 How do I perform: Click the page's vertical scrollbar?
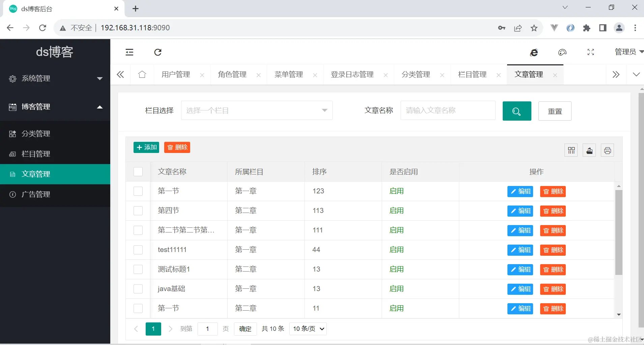pyautogui.click(x=641, y=210)
